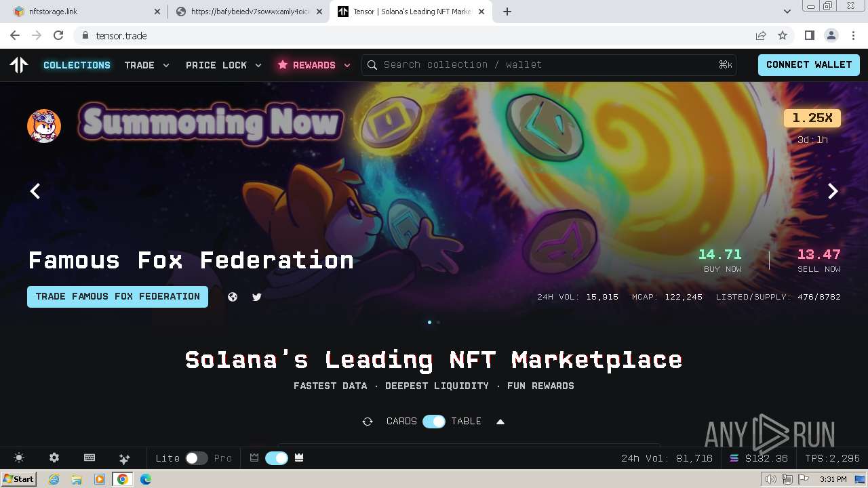868x488 pixels.
Task: Go to next banner slide arrow
Action: tap(833, 191)
